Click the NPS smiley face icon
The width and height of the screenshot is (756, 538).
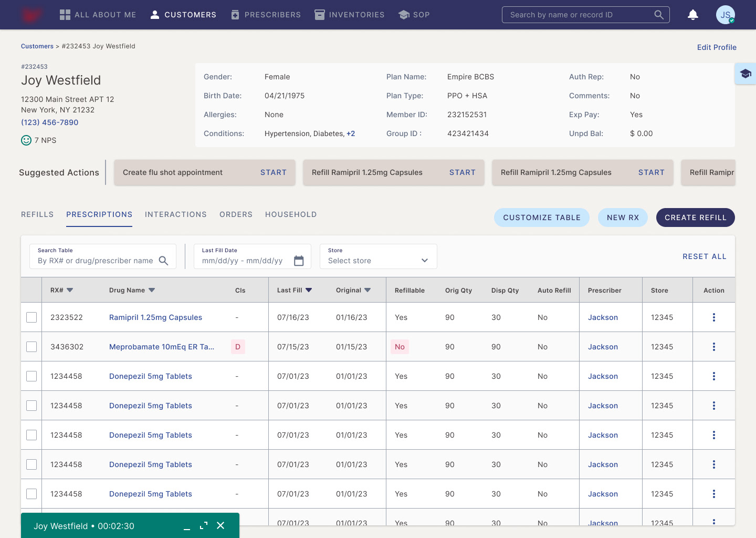26,140
